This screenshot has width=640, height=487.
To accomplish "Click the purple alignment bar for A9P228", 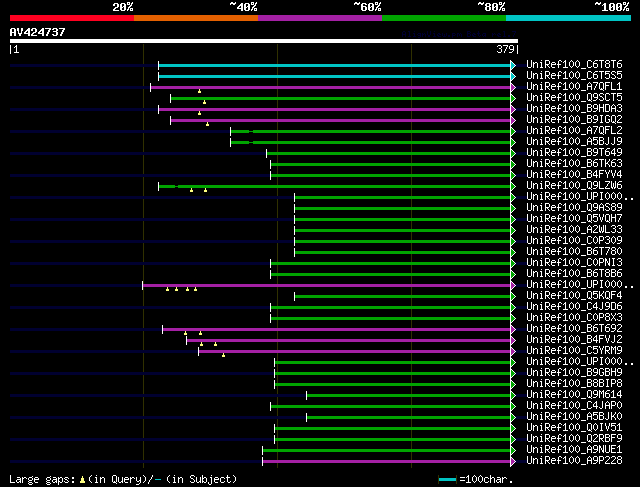I will tap(387, 462).
